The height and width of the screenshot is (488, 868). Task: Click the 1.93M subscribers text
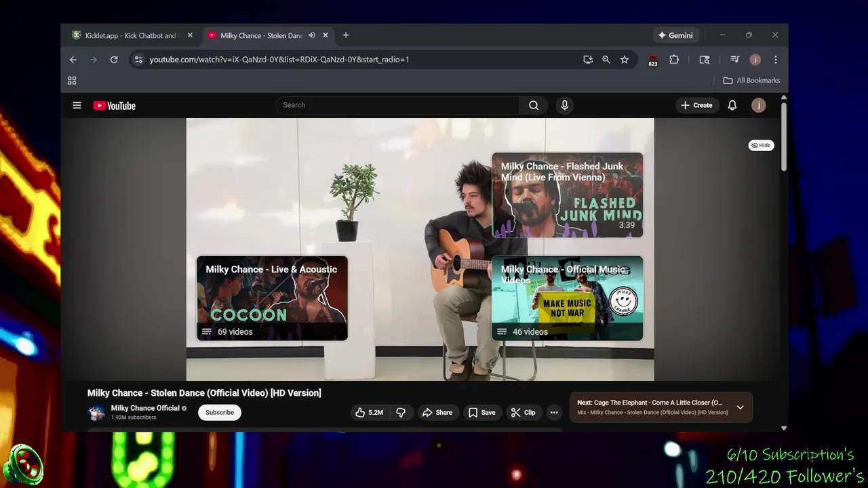click(134, 418)
